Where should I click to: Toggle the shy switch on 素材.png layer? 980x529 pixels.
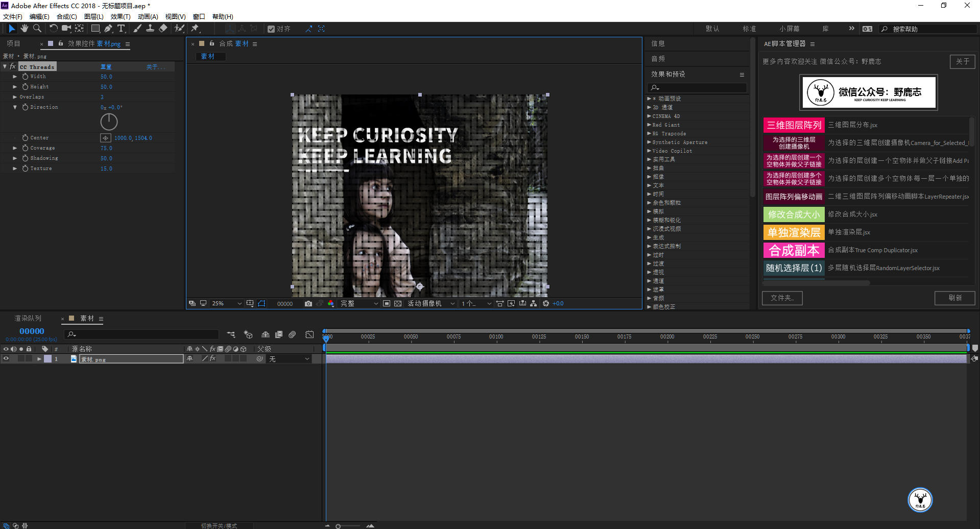tap(190, 359)
